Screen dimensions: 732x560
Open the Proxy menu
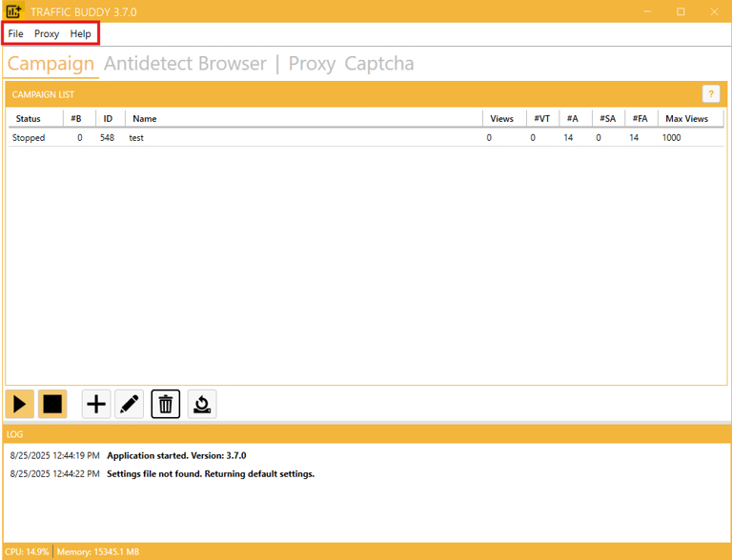47,33
